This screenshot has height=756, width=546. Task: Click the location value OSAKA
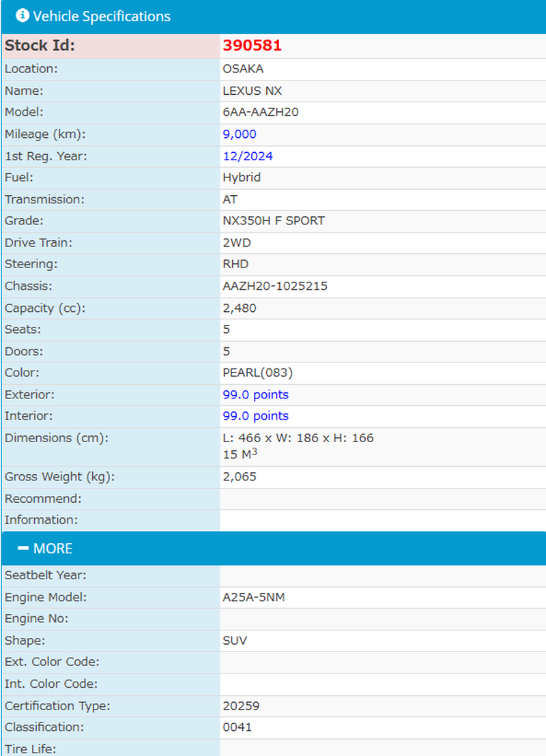[243, 68]
